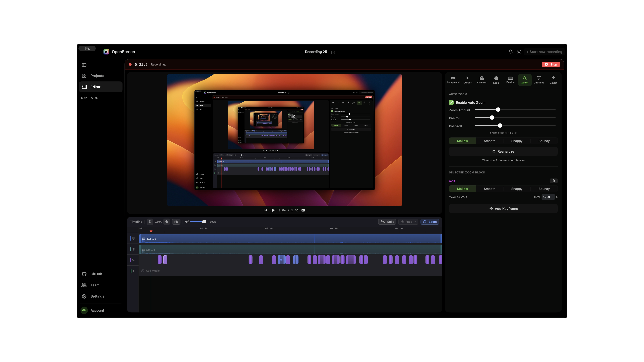The image size is (644, 362).
Task: Delete the selected zoom block
Action: [x=553, y=181]
